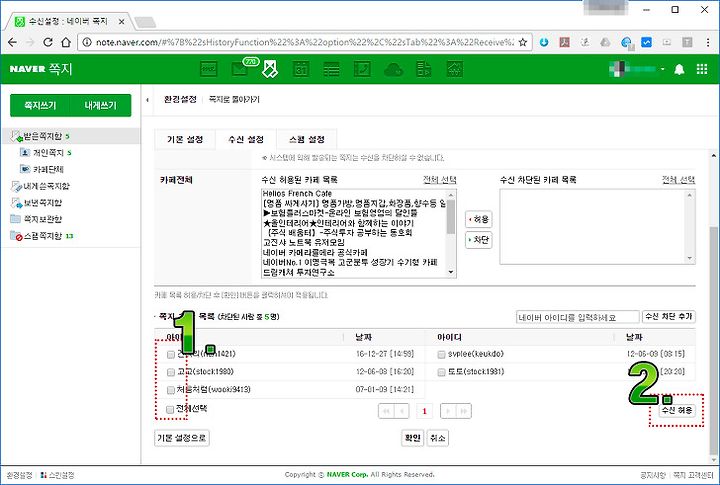Open the Naver Mail icon with the 770 badge
Image resolution: width=720 pixels, height=485 pixels.
click(x=240, y=69)
